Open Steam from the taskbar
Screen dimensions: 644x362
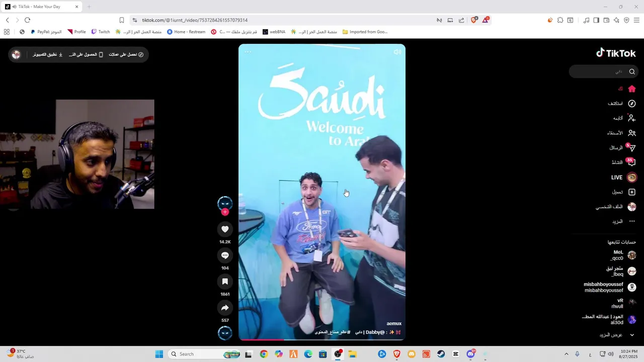441,354
